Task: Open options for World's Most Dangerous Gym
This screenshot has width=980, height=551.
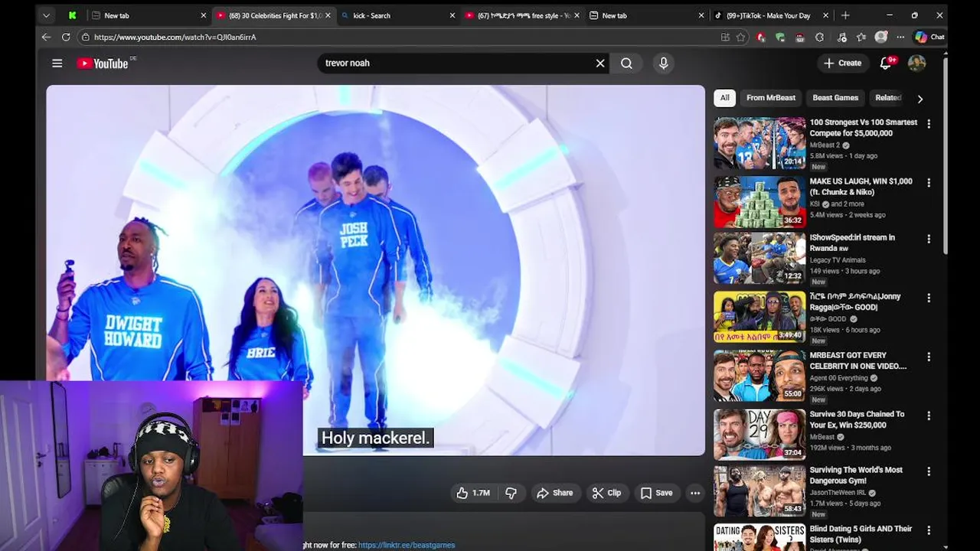Action: [929, 471]
